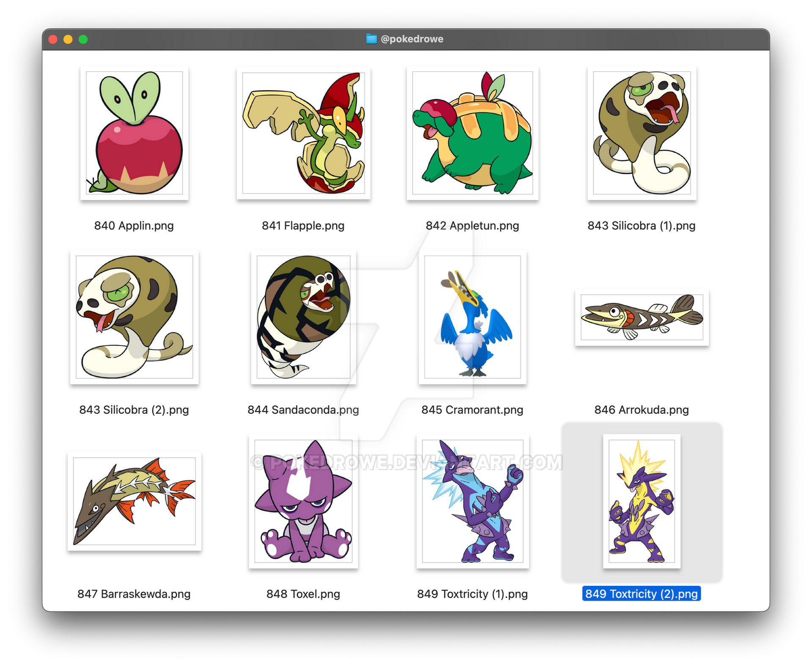Image resolution: width=812 pixels, height=667 pixels.
Task: Select the 844 Sandaconda thumbnail image
Action: coord(303,317)
